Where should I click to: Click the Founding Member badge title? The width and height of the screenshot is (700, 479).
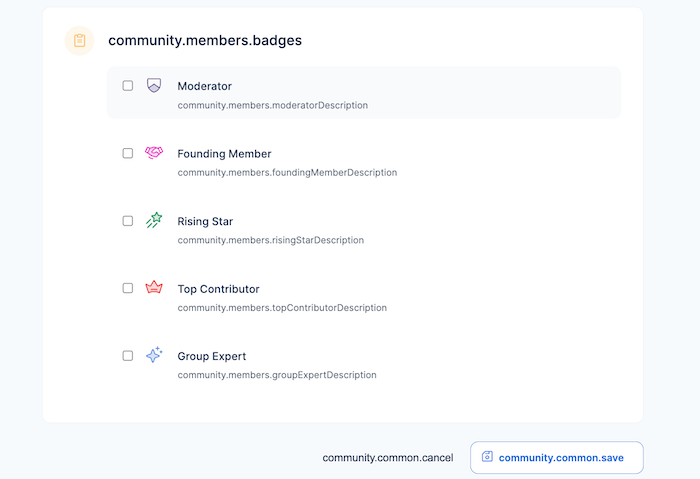pyautogui.click(x=224, y=154)
